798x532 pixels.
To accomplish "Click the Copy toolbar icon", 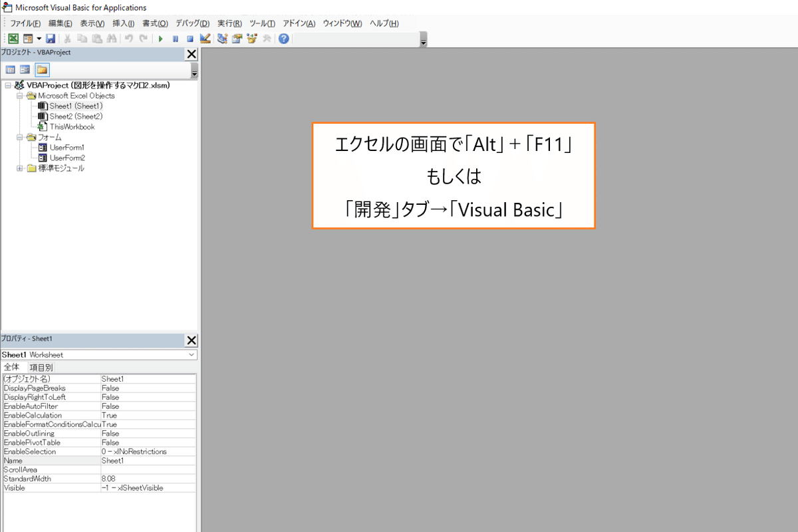I will 82,39.
